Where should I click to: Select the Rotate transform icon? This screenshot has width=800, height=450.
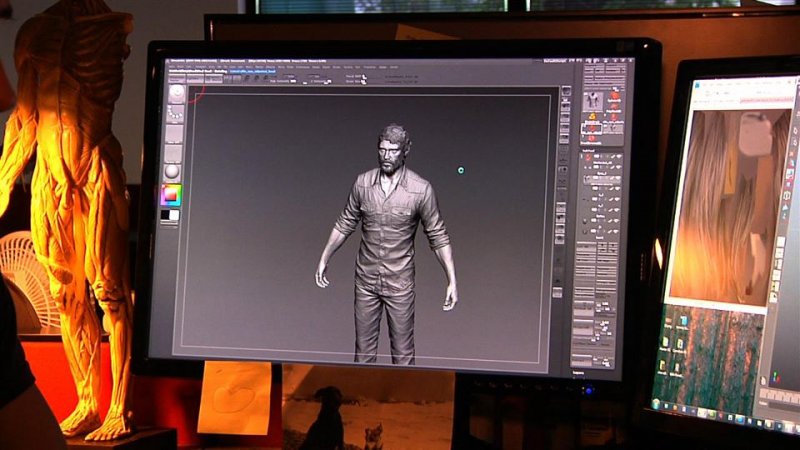[266, 79]
